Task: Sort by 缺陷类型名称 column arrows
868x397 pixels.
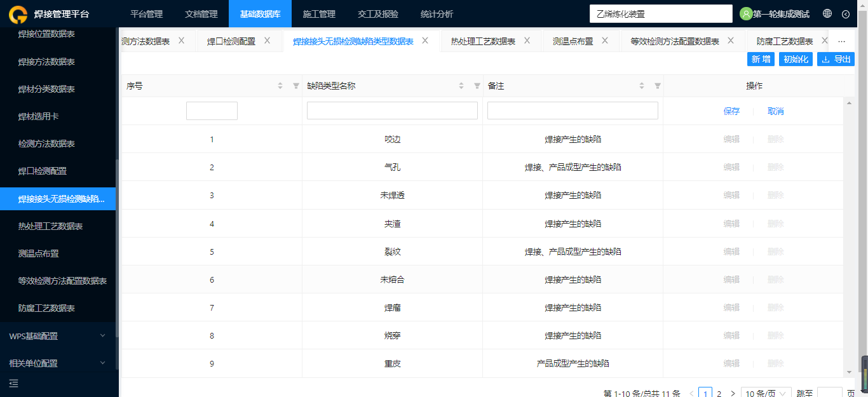Action: click(x=461, y=86)
